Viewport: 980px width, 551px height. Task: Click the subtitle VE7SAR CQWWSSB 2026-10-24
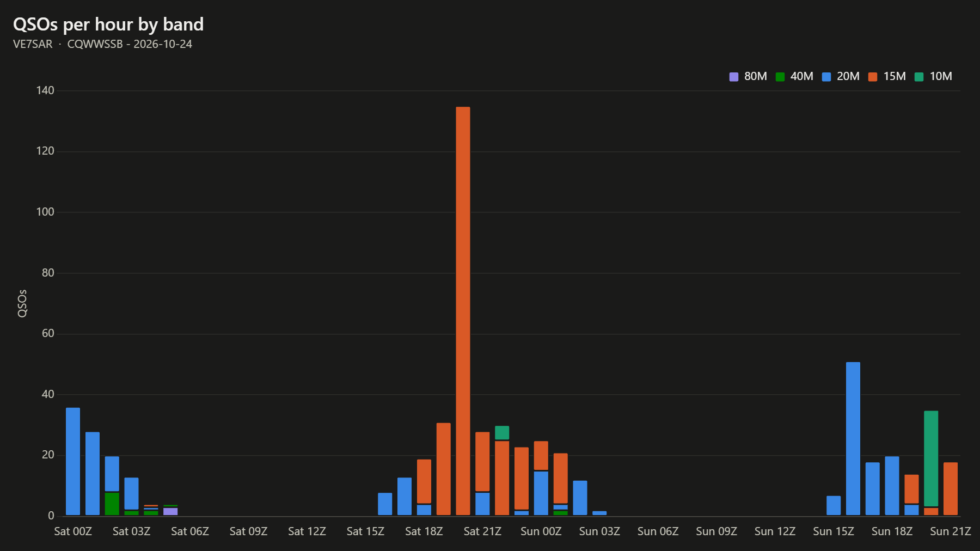point(102,44)
